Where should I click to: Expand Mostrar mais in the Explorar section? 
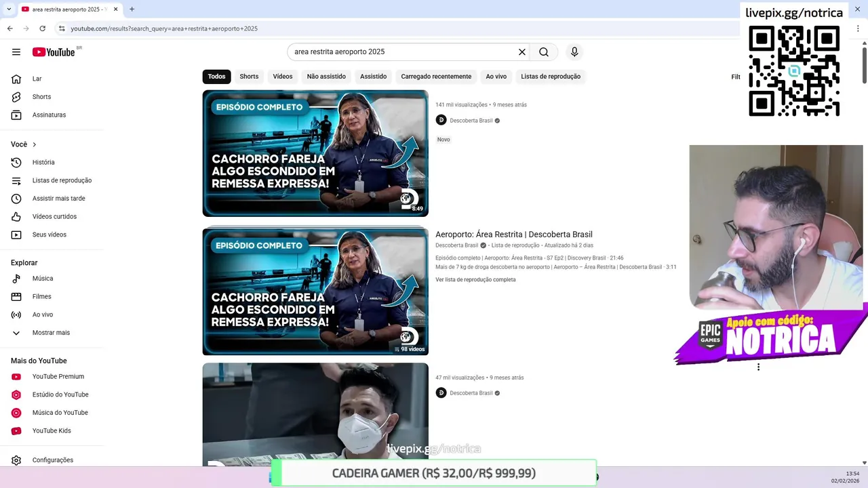point(52,333)
